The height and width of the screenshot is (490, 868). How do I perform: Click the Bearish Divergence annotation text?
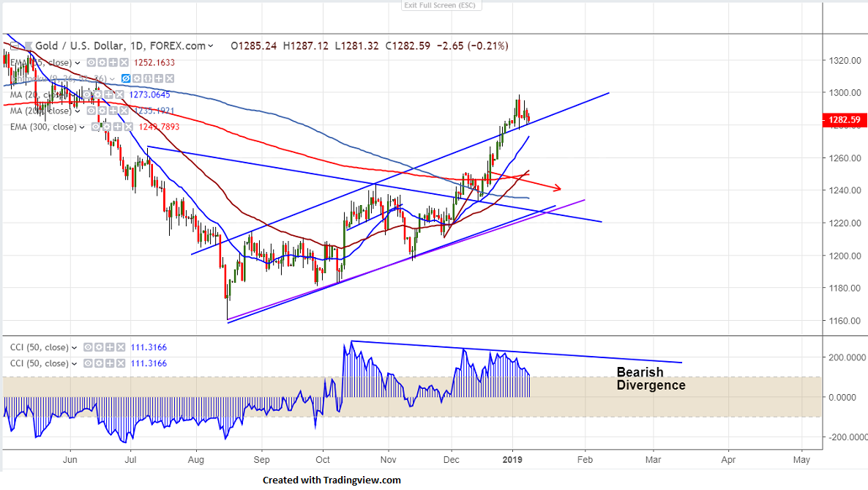coord(651,379)
